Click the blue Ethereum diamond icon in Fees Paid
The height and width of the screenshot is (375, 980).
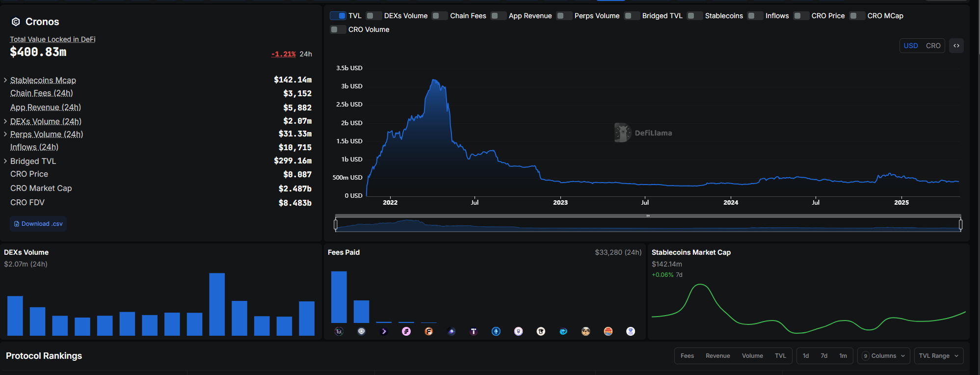[x=496, y=332]
